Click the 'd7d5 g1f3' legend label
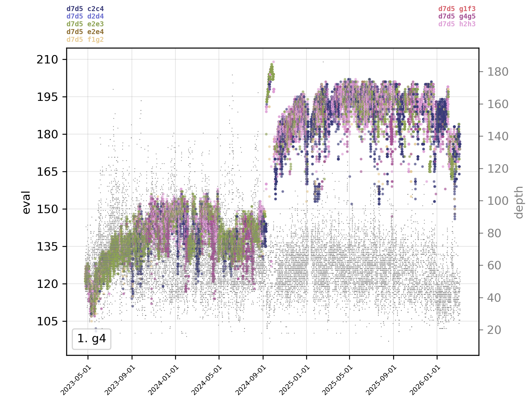This screenshot has height=399, width=532. [x=457, y=9]
